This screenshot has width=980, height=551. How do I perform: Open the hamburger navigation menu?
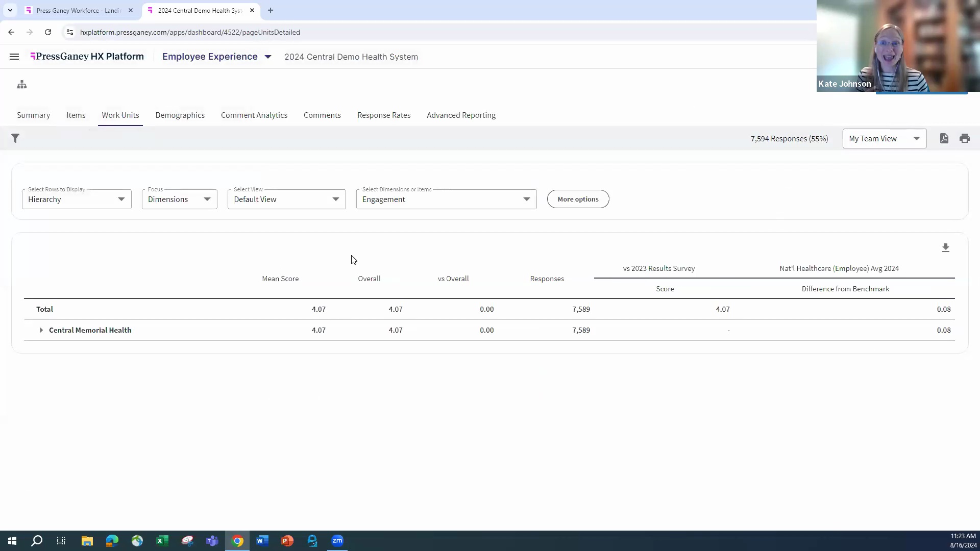[x=14, y=57]
